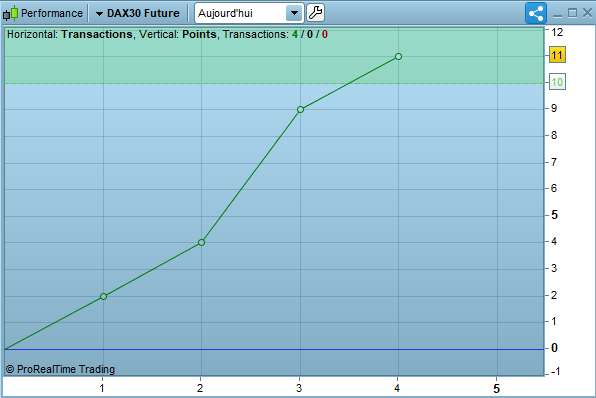Open the wrench settings icon
Viewport: 596px width, 398px height.
315,13
